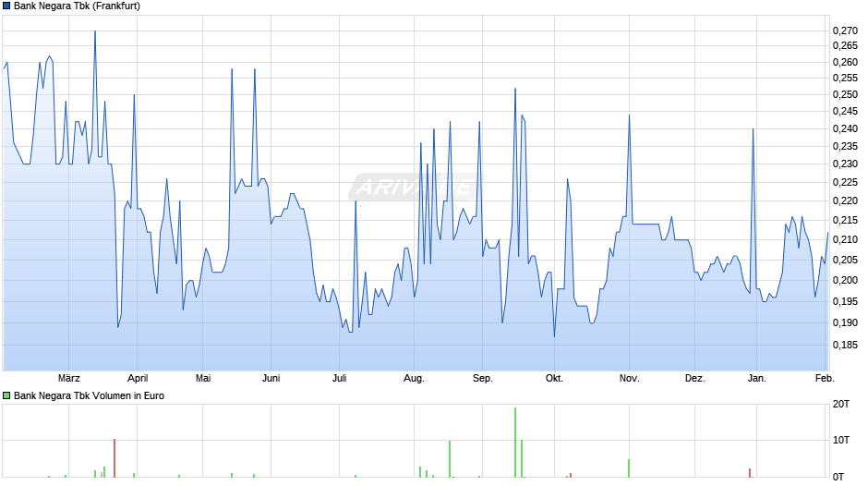868x486 pixels.
Task: Click the 'Feb.' month label
Action: pyautogui.click(x=825, y=379)
